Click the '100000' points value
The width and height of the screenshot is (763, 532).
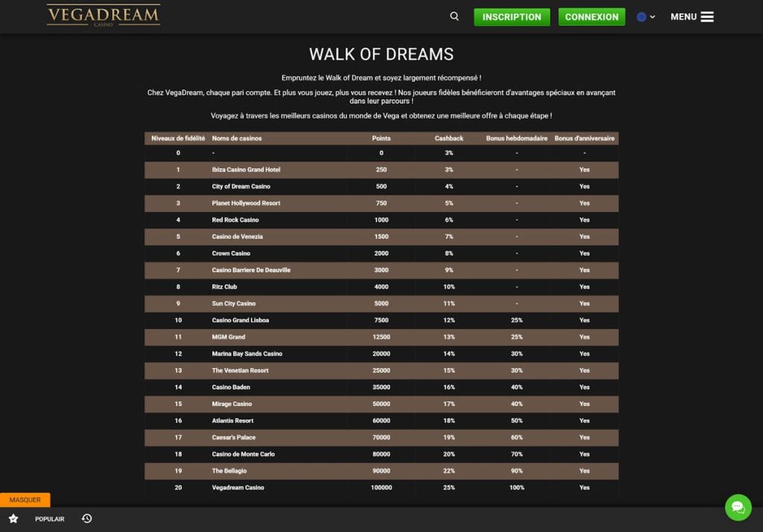click(381, 488)
